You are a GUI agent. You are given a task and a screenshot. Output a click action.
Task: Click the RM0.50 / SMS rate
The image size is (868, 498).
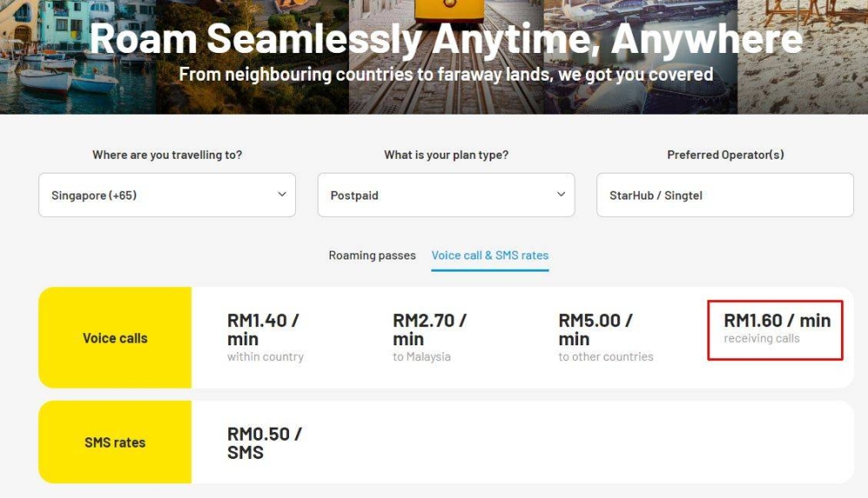click(264, 442)
